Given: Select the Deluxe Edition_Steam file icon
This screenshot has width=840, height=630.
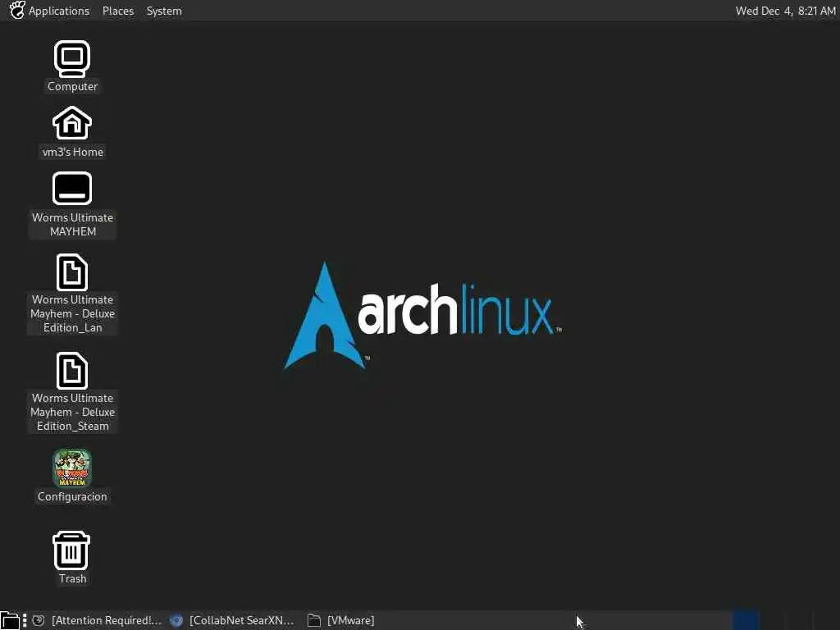Looking at the screenshot, I should (x=72, y=371).
